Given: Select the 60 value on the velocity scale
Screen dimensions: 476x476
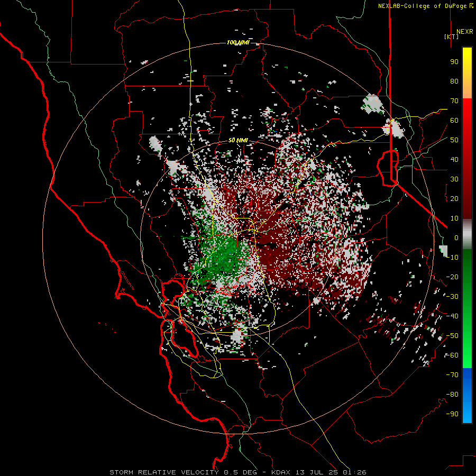Looking at the screenshot, I should (x=454, y=121).
